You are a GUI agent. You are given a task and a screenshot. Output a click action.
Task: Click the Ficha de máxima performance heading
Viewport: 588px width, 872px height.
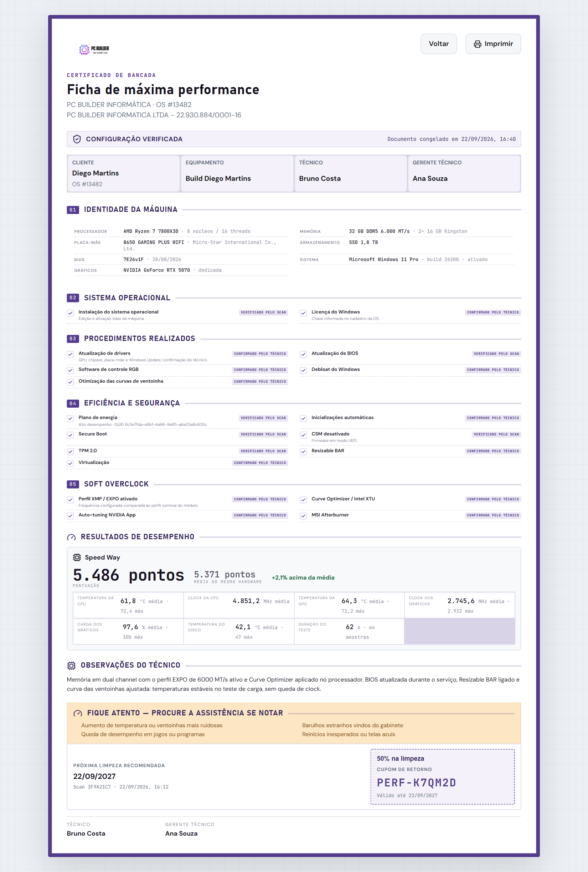tap(163, 90)
